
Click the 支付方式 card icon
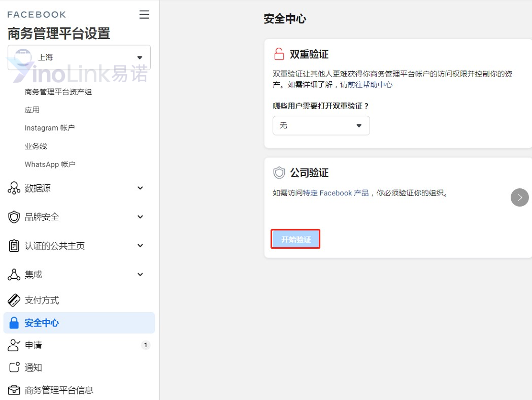14,301
